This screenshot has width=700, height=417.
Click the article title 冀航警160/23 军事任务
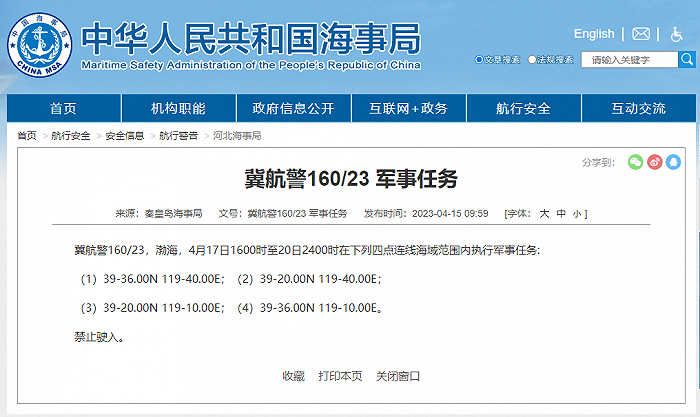tap(351, 179)
